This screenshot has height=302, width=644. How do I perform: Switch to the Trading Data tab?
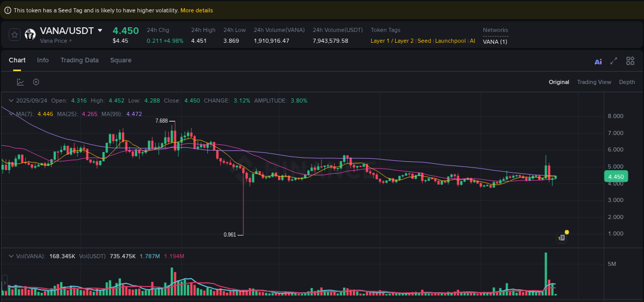tap(79, 60)
